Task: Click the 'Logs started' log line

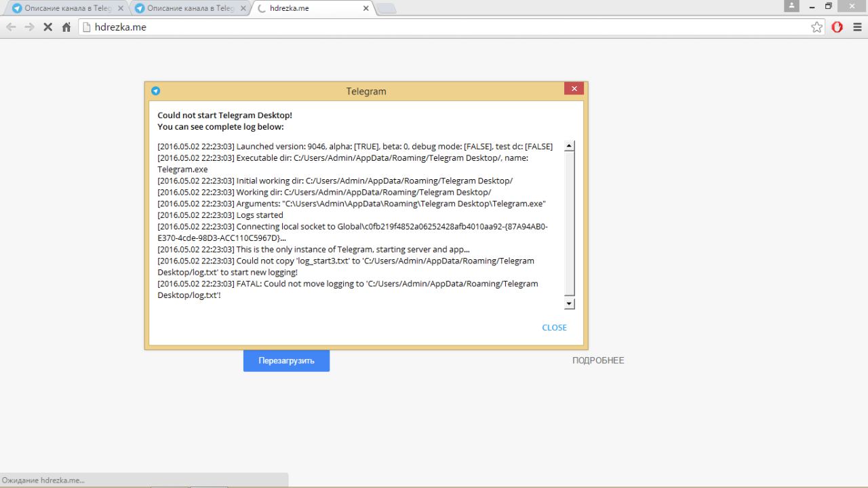Action: click(x=220, y=215)
